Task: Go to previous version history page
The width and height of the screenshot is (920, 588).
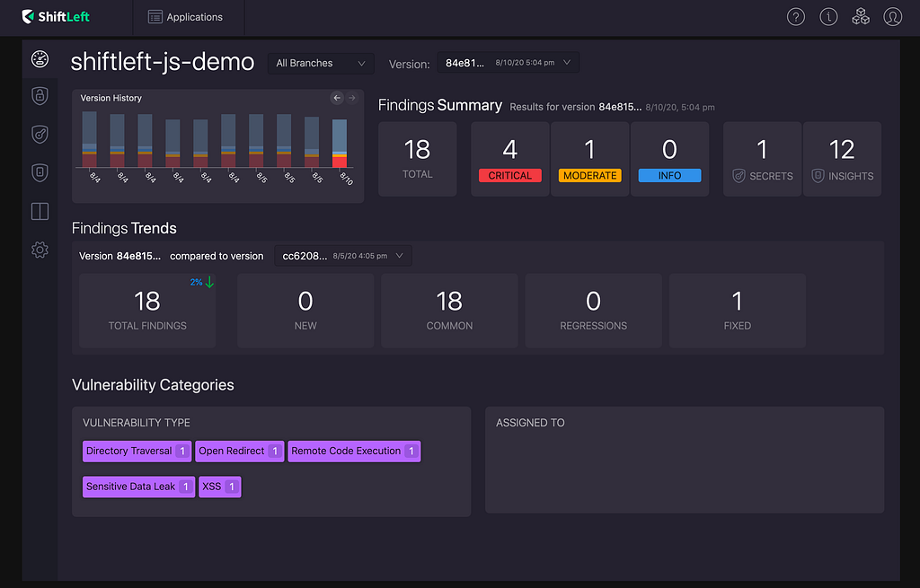Action: coord(337,98)
